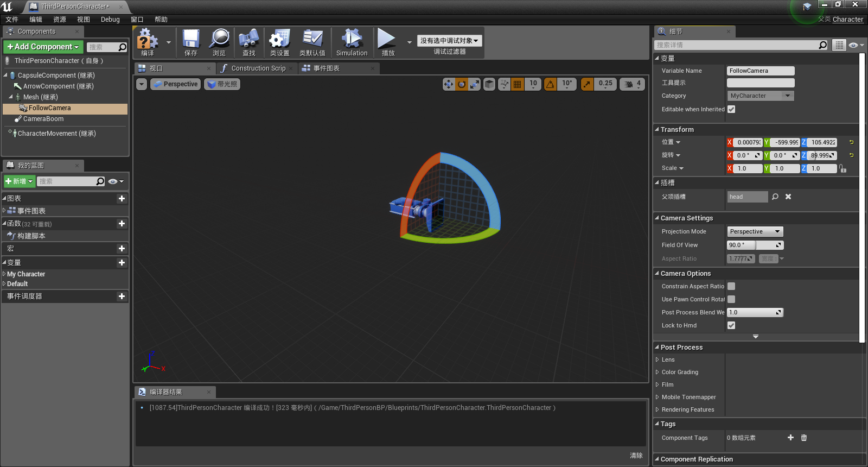Viewport: 868px width, 467px height.
Task: Collapse the CapsuleComponent tree node
Action: [5, 75]
